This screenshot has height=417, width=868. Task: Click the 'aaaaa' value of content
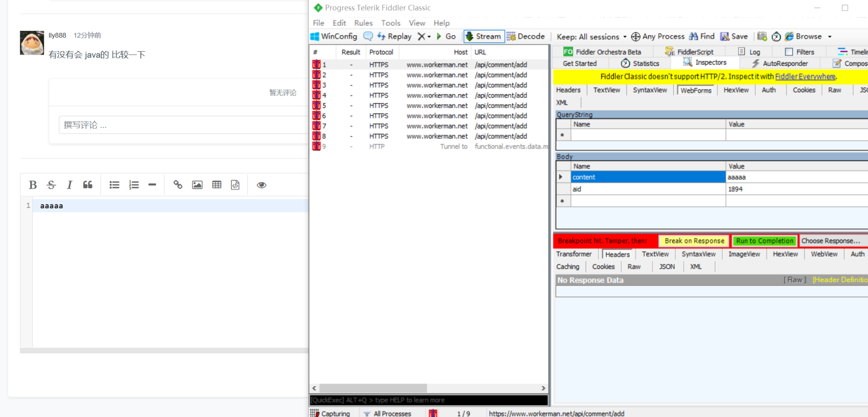[x=797, y=177]
